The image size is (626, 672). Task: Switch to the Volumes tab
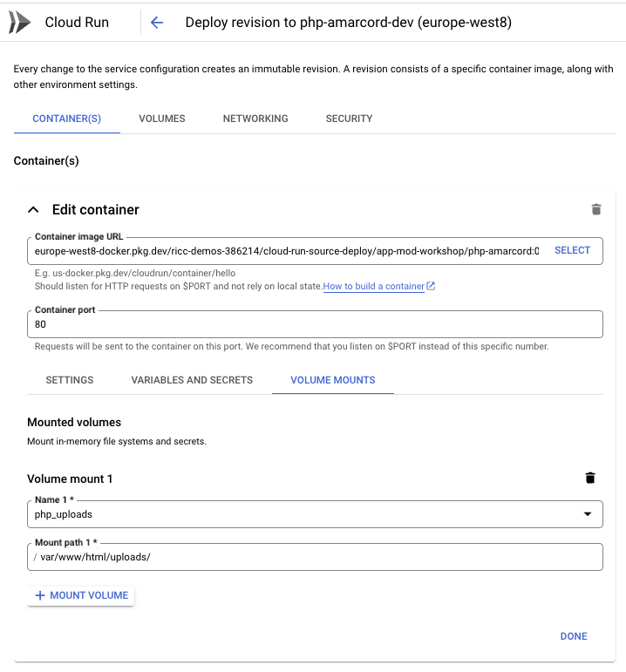[162, 119]
